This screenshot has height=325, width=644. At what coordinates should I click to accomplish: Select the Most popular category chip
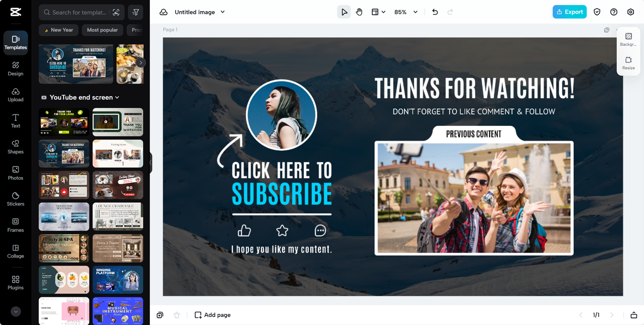102,30
